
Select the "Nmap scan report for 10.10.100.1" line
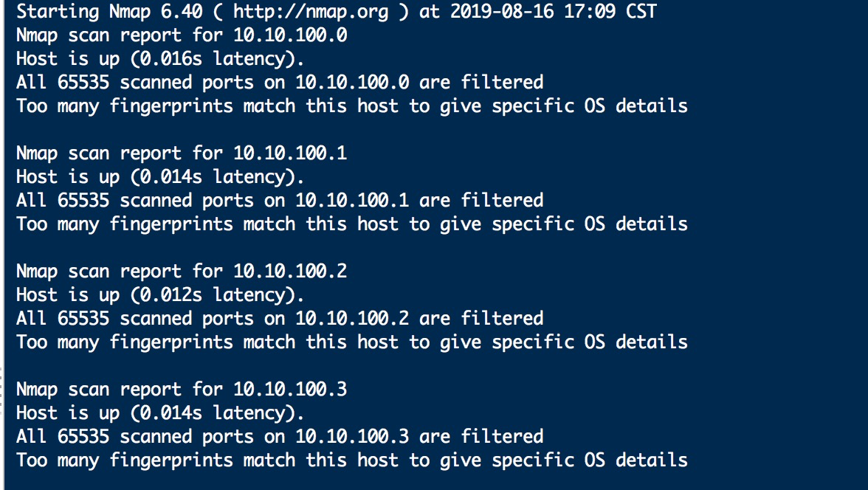click(182, 153)
